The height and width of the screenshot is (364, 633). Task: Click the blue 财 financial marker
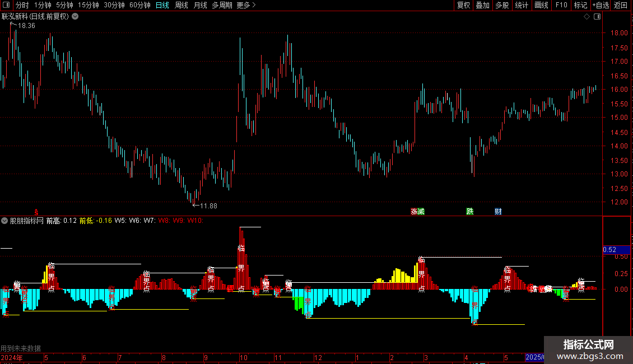498,212
